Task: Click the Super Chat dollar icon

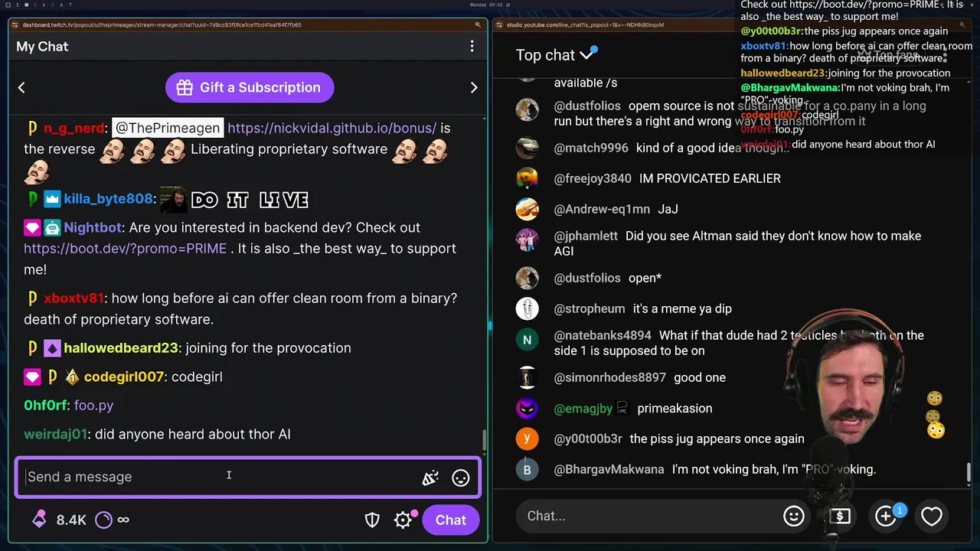Action: tap(840, 516)
